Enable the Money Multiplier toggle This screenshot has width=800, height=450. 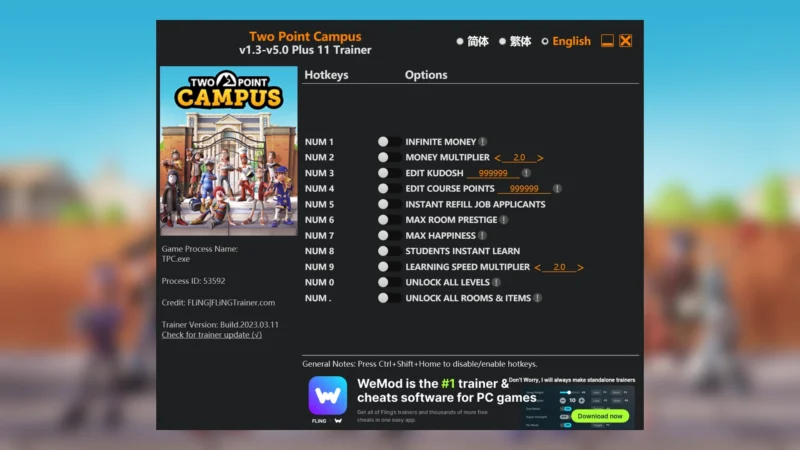pyautogui.click(x=389, y=158)
